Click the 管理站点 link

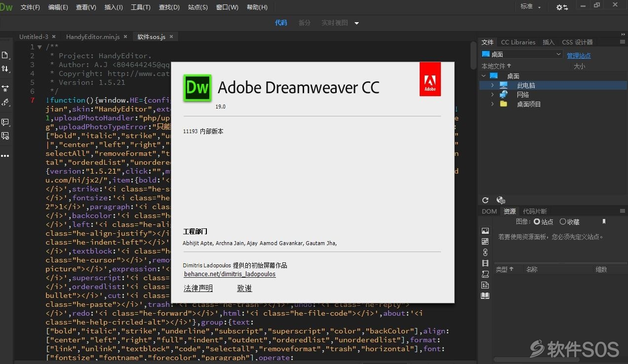click(579, 56)
